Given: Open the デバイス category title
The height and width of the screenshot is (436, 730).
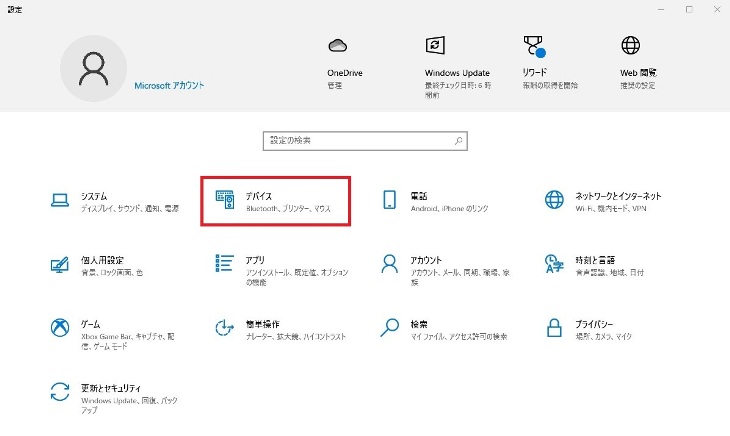Looking at the screenshot, I should tap(259, 196).
